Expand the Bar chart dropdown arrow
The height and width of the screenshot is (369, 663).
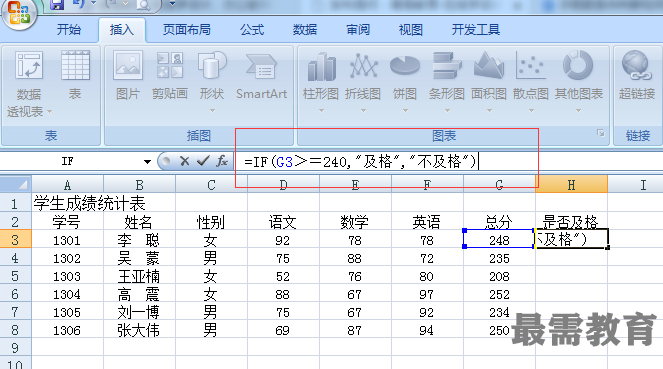tap(447, 111)
